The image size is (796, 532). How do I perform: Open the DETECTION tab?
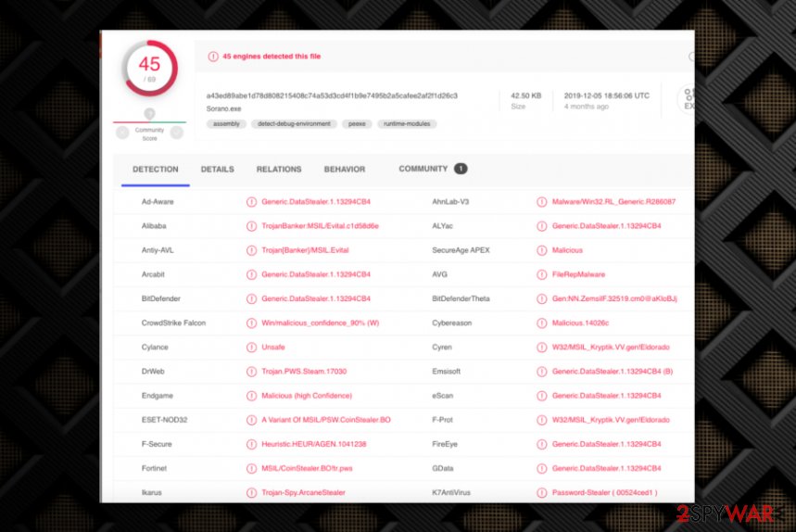[x=156, y=169]
